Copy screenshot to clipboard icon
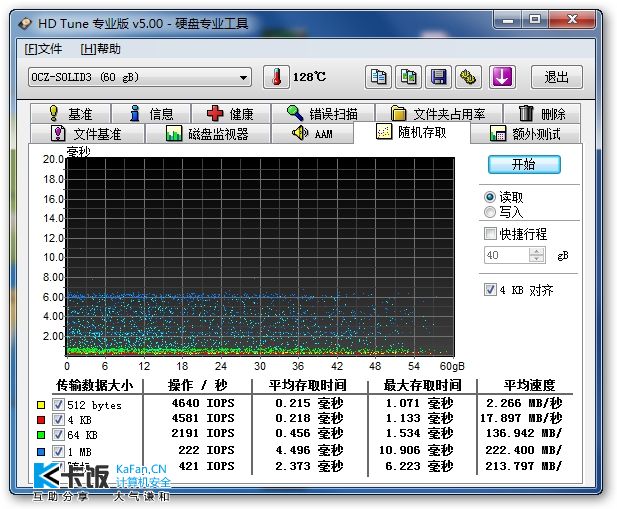The image size is (617, 509). point(408,77)
